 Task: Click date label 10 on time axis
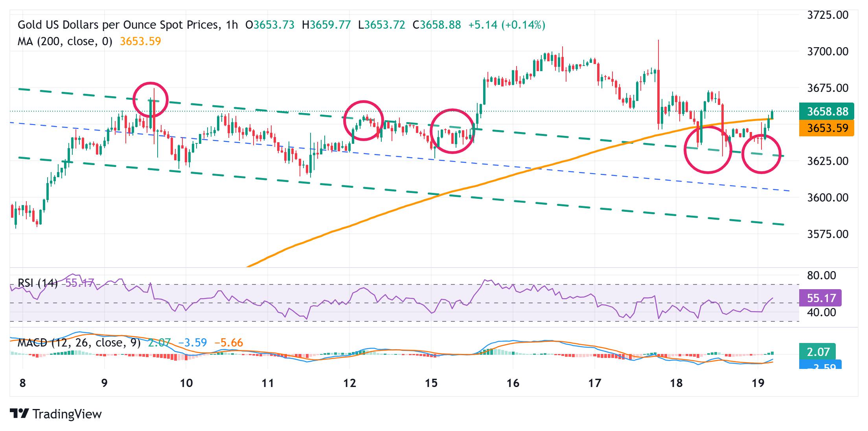(x=186, y=383)
